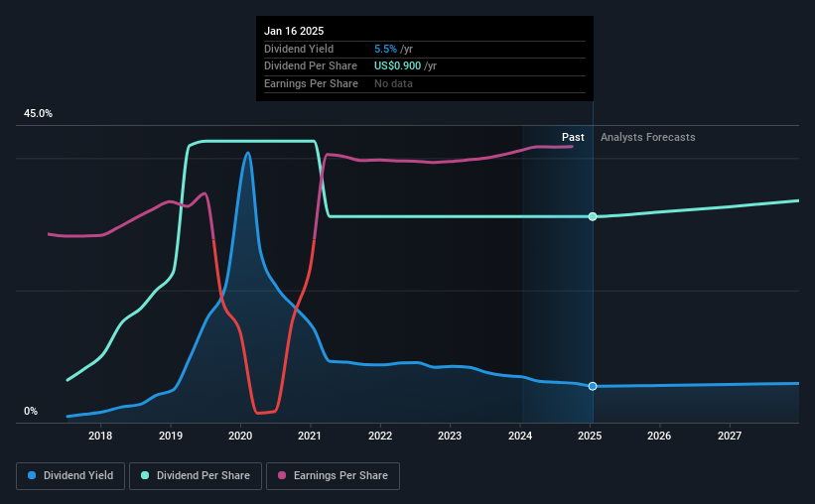
Task: Click the 2025 x-axis label
Action: [x=590, y=436]
